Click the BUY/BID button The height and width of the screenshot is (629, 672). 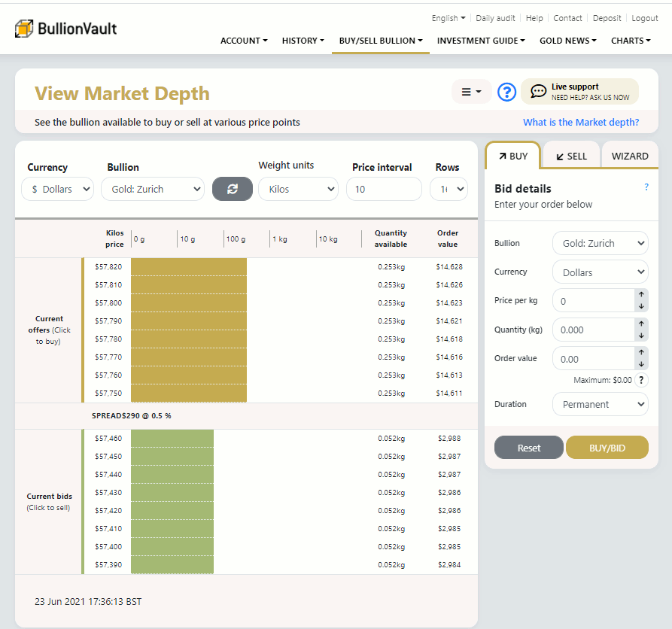(x=607, y=448)
